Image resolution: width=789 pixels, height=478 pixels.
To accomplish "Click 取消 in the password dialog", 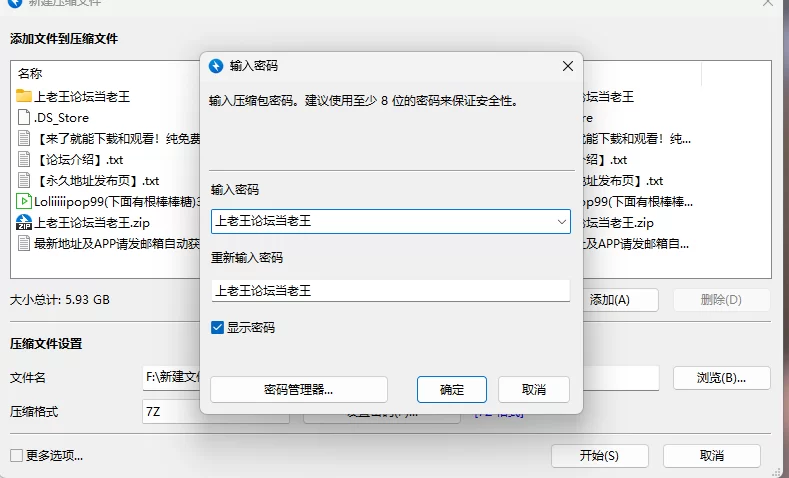I will coord(534,389).
